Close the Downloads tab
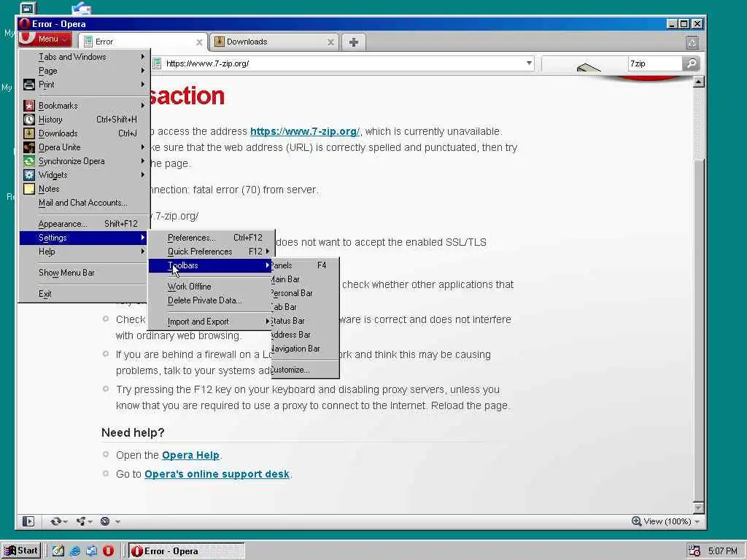The height and width of the screenshot is (560, 747). click(330, 42)
